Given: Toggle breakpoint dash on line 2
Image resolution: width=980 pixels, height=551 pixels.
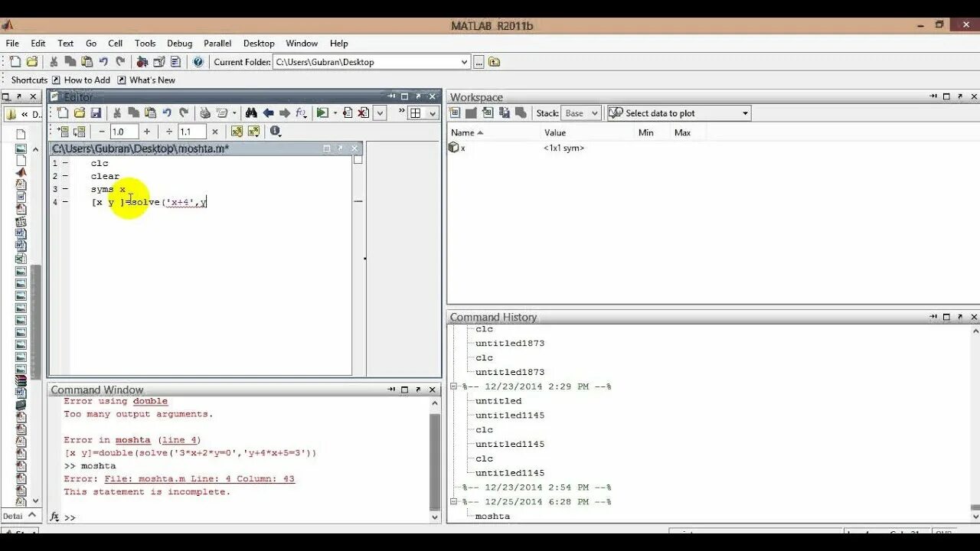Looking at the screenshot, I should coord(65,176).
